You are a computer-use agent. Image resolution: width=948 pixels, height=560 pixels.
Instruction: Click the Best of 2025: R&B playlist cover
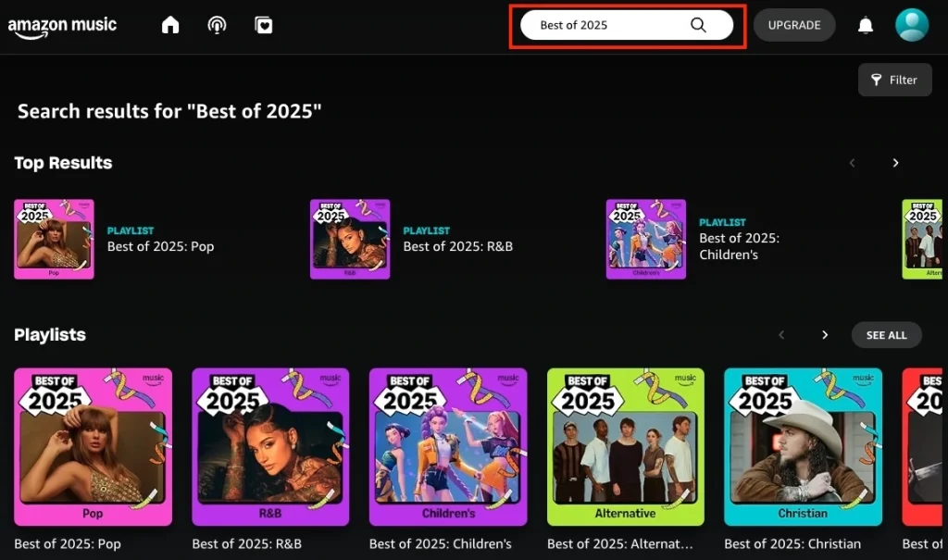coord(270,447)
